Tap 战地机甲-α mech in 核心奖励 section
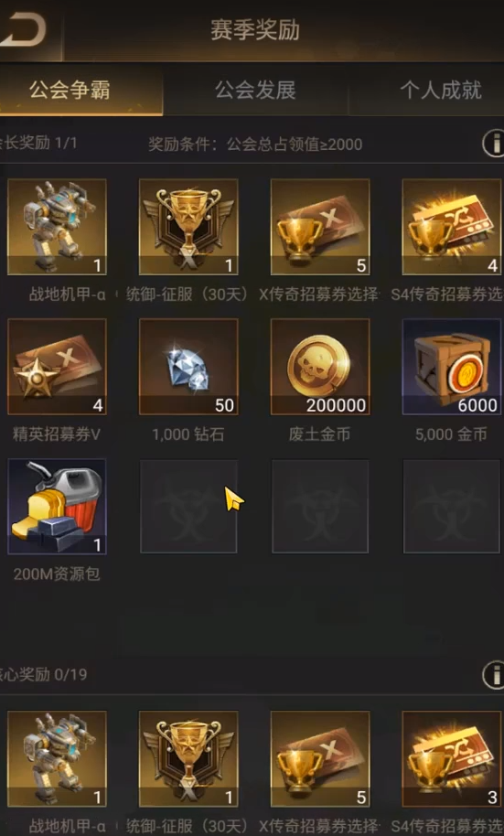The height and width of the screenshot is (836, 504). pyautogui.click(x=57, y=758)
